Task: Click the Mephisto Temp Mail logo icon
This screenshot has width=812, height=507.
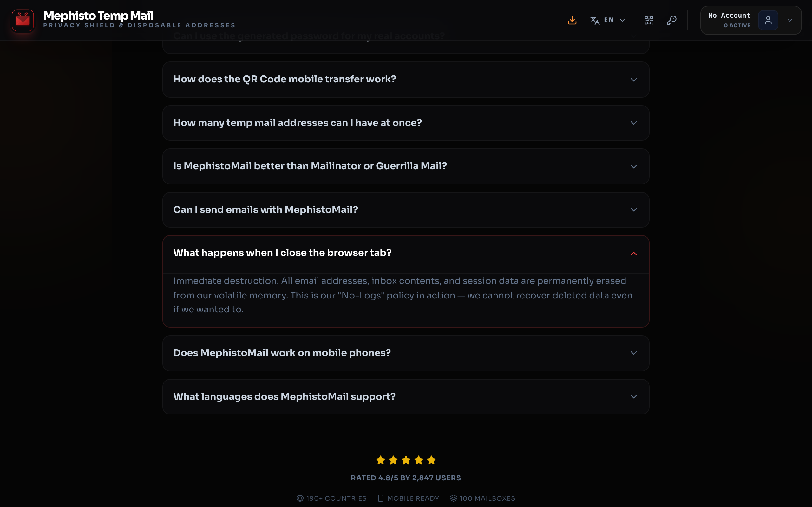Action: [23, 20]
